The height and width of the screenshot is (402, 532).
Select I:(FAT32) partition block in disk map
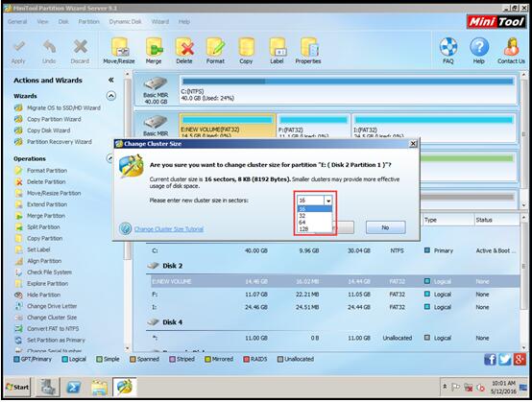(434, 126)
